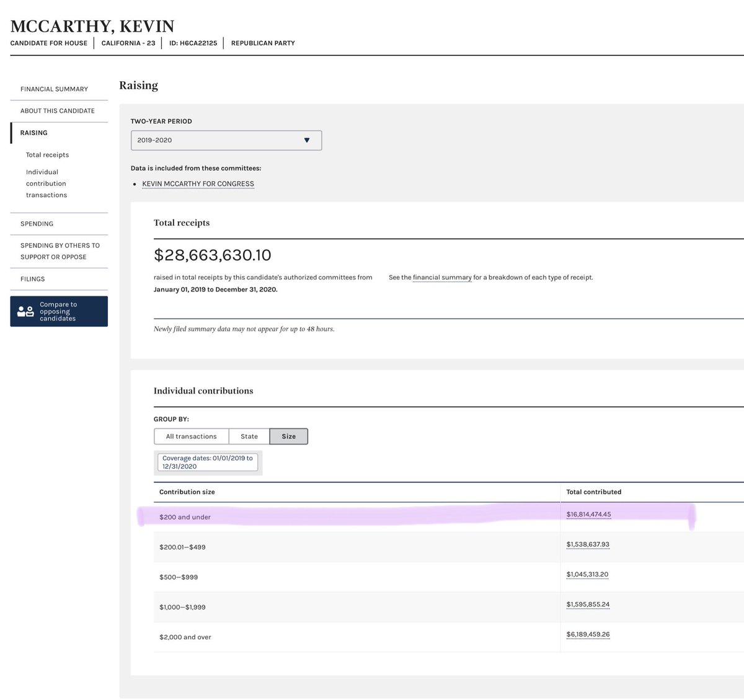
Task: Go to About This Candidate section
Action: click(57, 111)
